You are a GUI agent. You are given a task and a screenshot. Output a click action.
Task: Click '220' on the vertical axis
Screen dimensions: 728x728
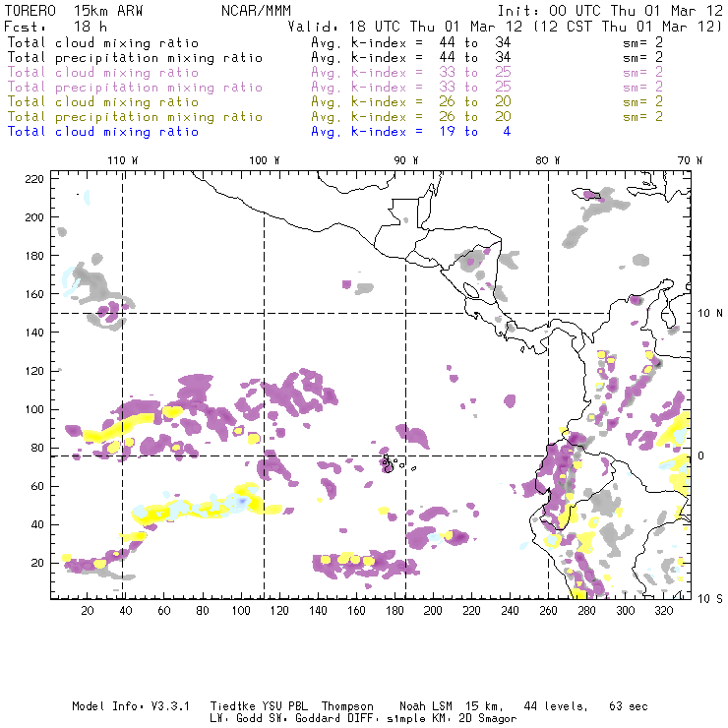[x=34, y=179]
